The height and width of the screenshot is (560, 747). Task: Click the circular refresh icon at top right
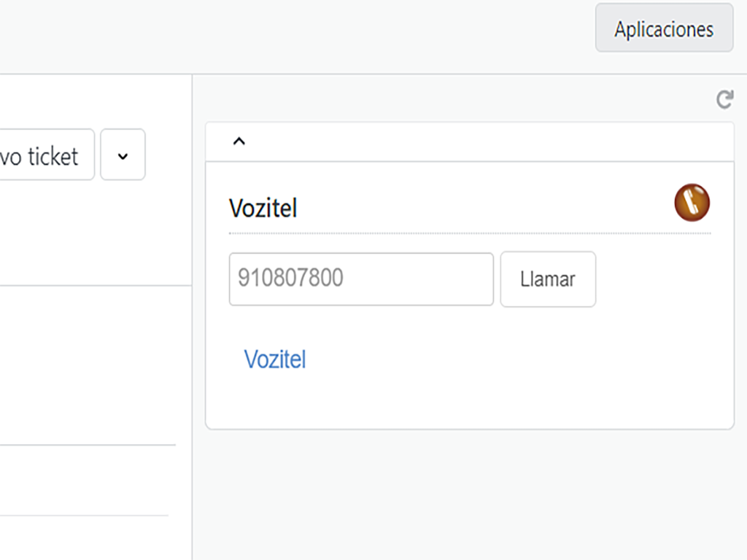point(724,100)
